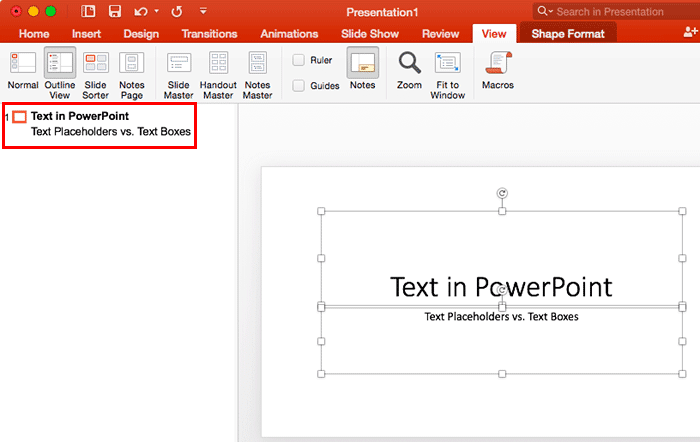Viewport: 700px width, 442px height.
Task: Click the redo/repeat icon
Action: (x=177, y=12)
